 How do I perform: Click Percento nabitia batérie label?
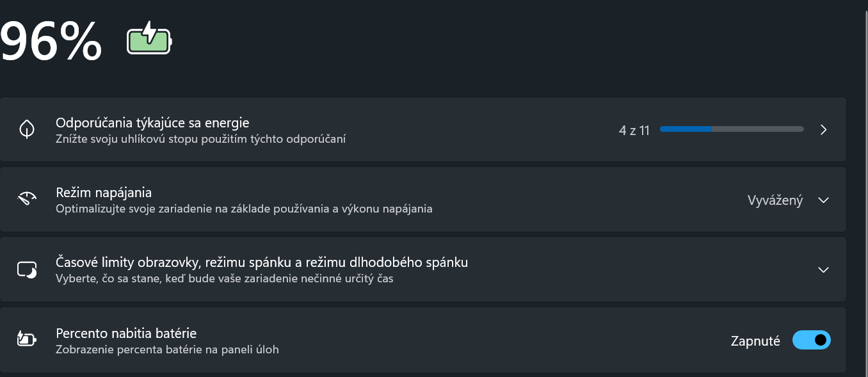tap(126, 333)
